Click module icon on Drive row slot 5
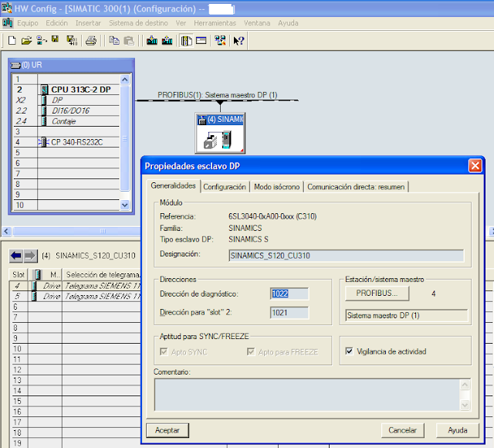Image resolution: width=494 pixels, height=448 pixels. pyautogui.click(x=34, y=297)
